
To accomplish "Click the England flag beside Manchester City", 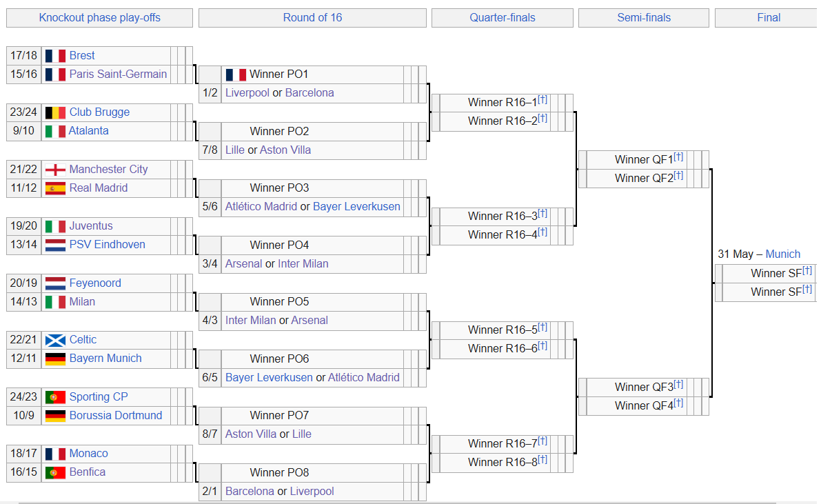I will 55,170.
